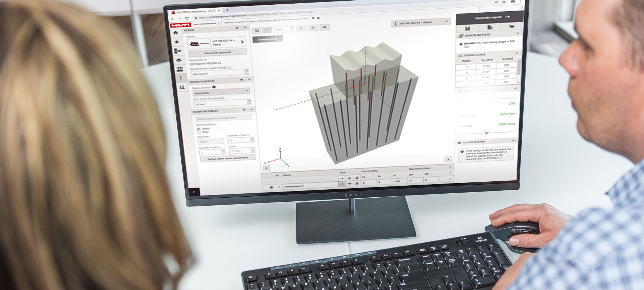
Task: Select the rebar dotted-line icon in the sidebar
Action: 181,78
